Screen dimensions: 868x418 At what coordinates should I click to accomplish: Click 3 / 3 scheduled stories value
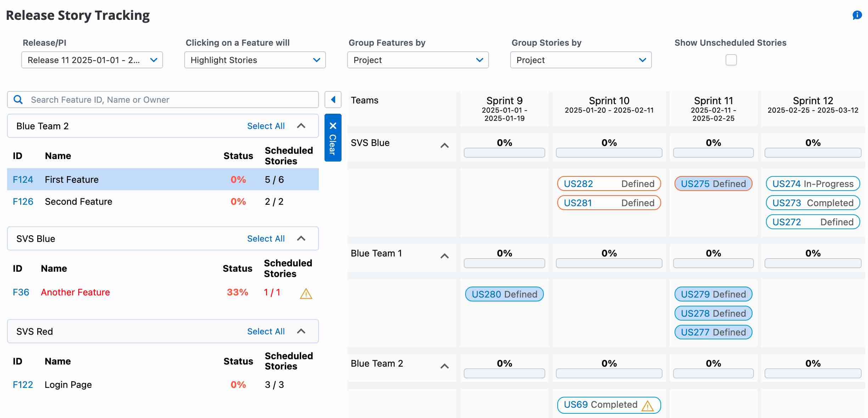point(274,385)
